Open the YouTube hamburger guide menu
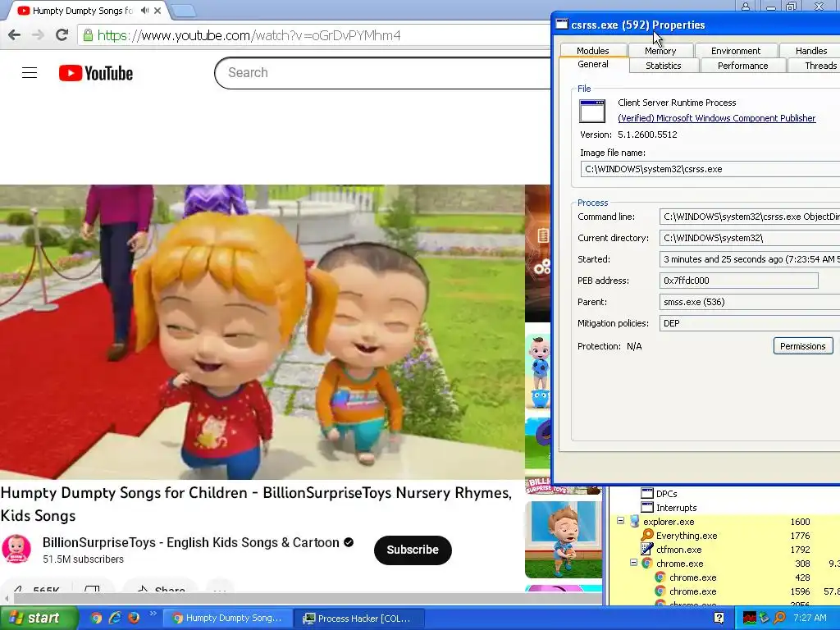This screenshot has height=630, width=840. tap(30, 73)
